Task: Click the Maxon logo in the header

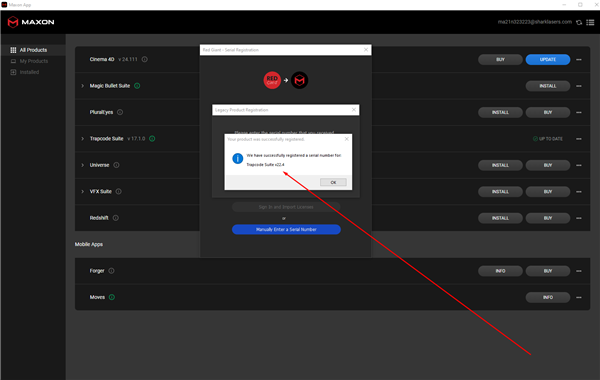Action: 31,22
